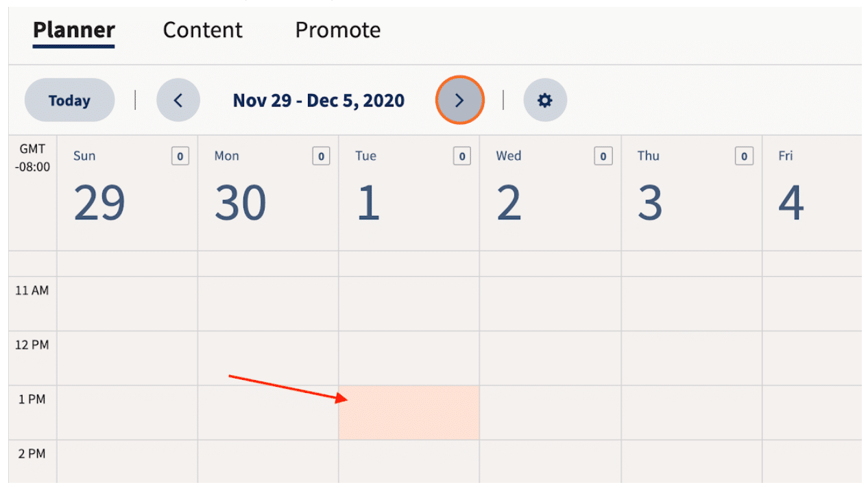Click the Thursday 11 AM time slot

point(691,304)
